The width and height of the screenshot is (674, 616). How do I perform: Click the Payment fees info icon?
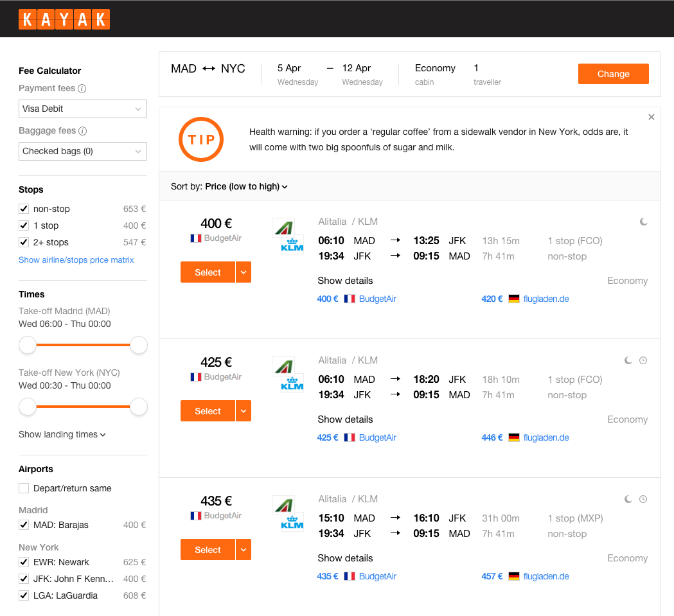[x=82, y=89]
